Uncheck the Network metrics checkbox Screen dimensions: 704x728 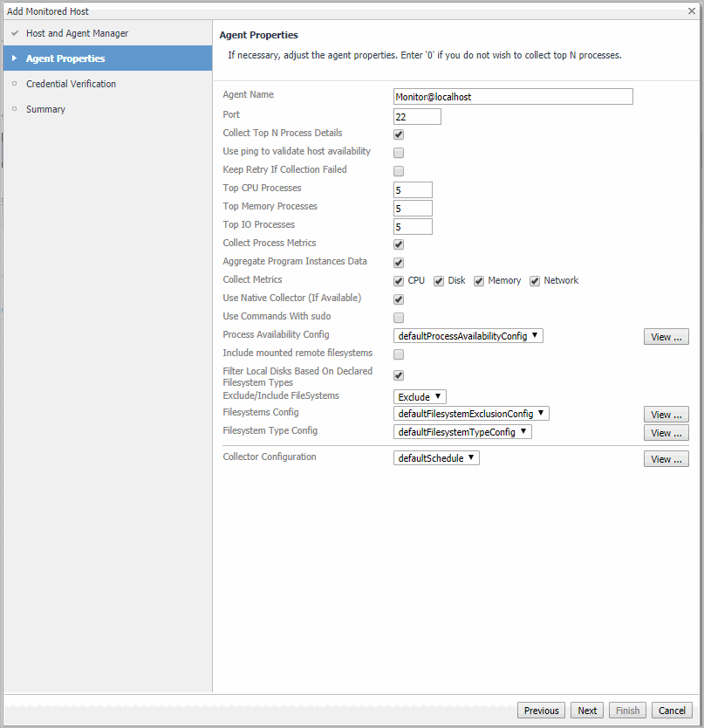point(535,281)
